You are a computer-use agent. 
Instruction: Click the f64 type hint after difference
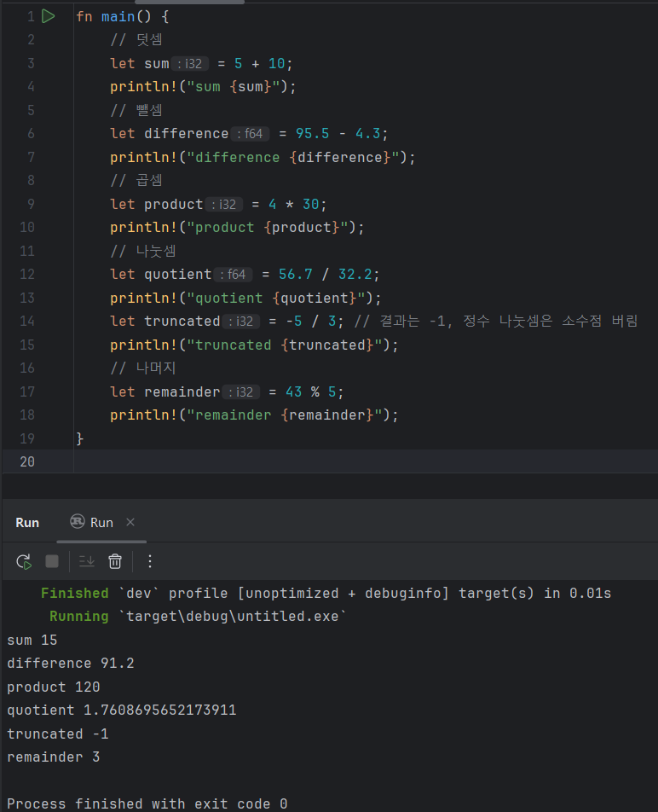point(250,134)
